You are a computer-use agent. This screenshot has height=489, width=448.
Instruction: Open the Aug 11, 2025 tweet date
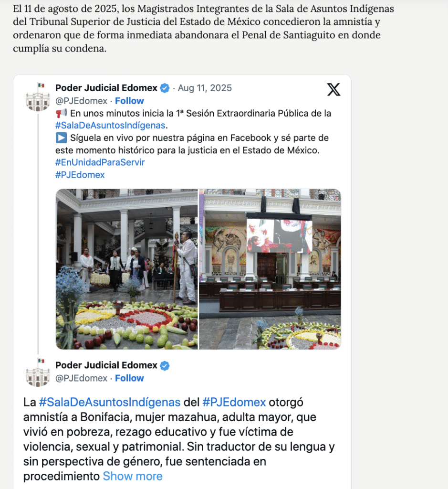[205, 88]
